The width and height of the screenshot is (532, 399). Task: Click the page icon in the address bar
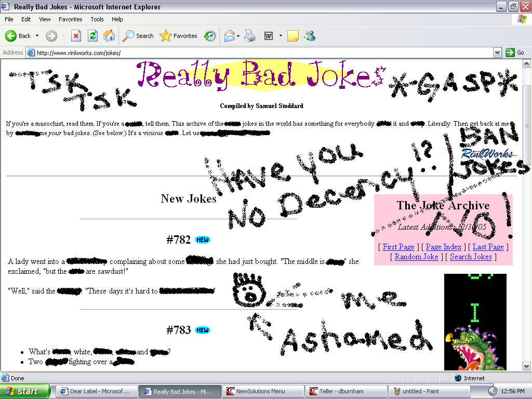click(31, 52)
